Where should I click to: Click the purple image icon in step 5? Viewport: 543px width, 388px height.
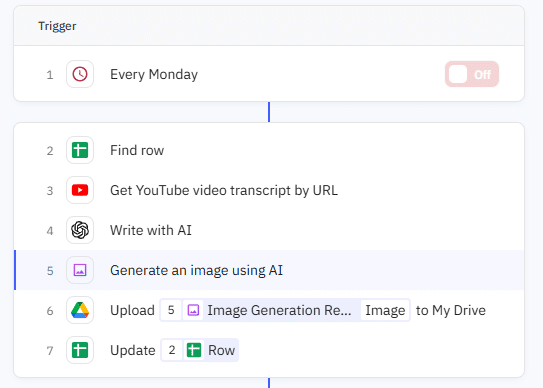(x=80, y=270)
